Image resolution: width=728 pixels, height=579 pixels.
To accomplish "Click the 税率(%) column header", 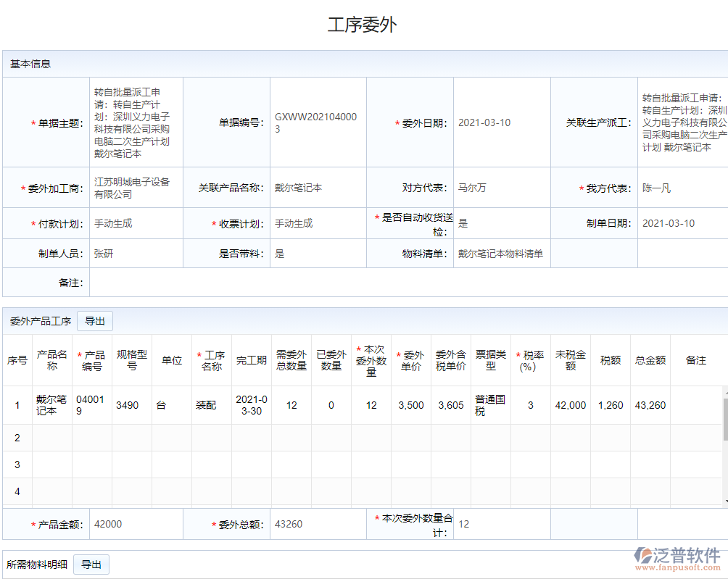I will click(531, 360).
